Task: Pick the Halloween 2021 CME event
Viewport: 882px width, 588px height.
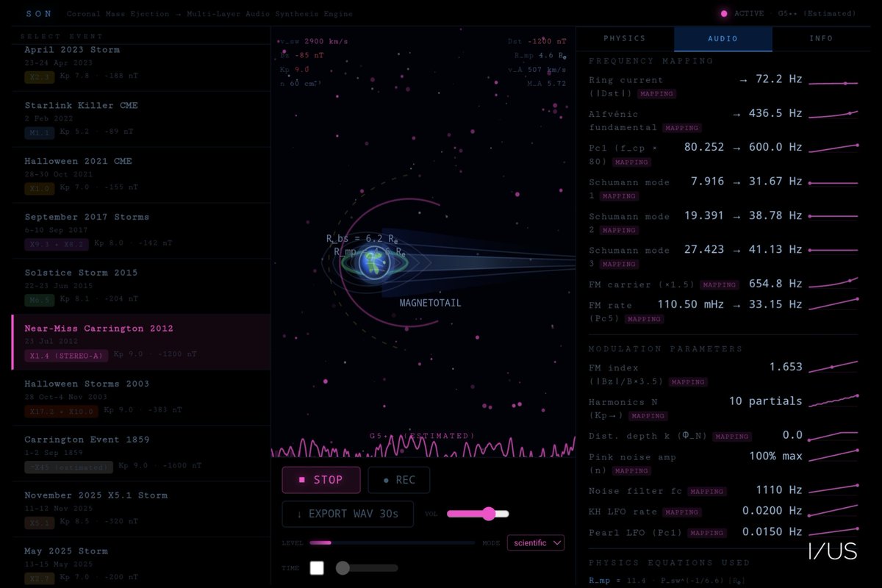Action: click(141, 175)
